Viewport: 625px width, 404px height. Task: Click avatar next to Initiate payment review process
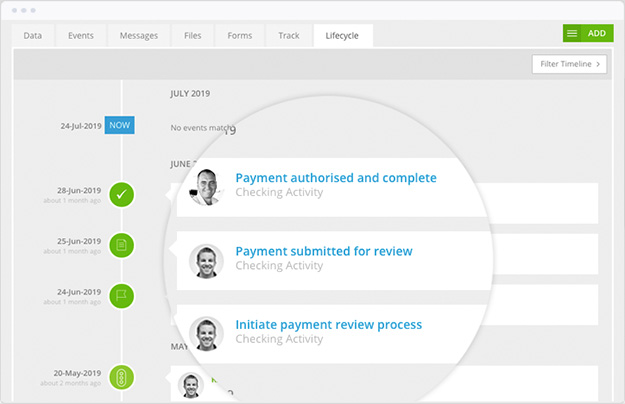point(207,333)
